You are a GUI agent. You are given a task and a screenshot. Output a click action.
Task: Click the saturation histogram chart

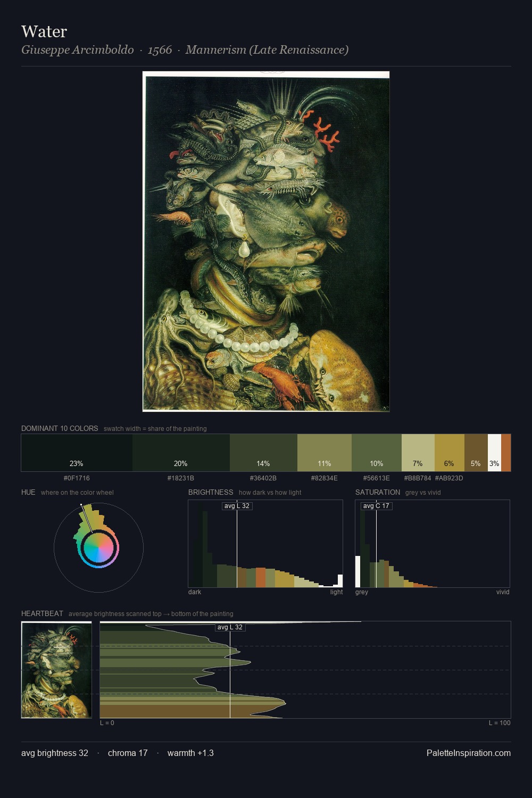point(433,544)
